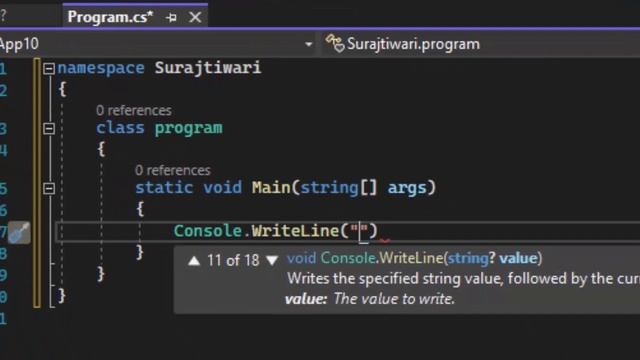Image resolution: width=640 pixels, height=360 pixels.
Task: Click the static keyword
Action: click(164, 188)
